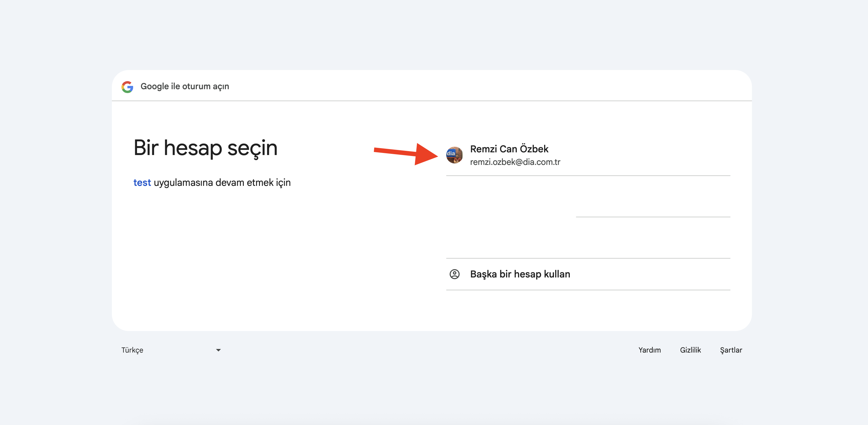
Task: Open the "test" app link
Action: tap(142, 183)
